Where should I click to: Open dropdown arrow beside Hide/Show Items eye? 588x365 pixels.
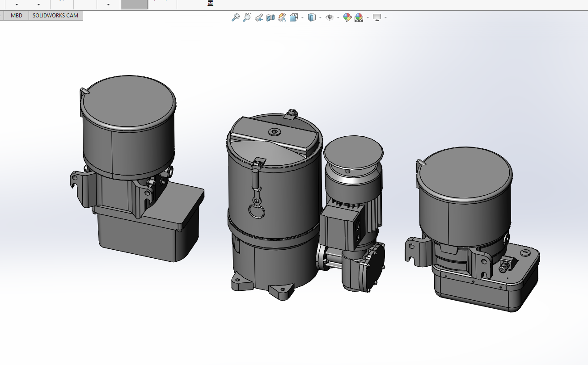338,18
